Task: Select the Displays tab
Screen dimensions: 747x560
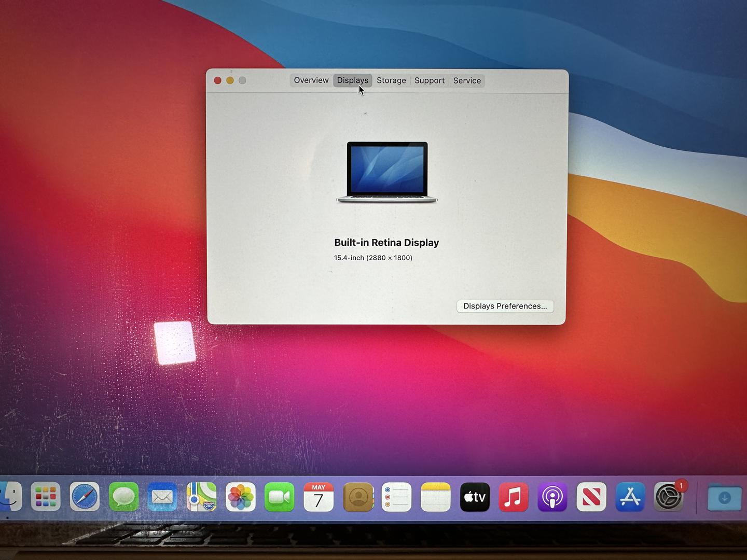Action: pos(353,80)
